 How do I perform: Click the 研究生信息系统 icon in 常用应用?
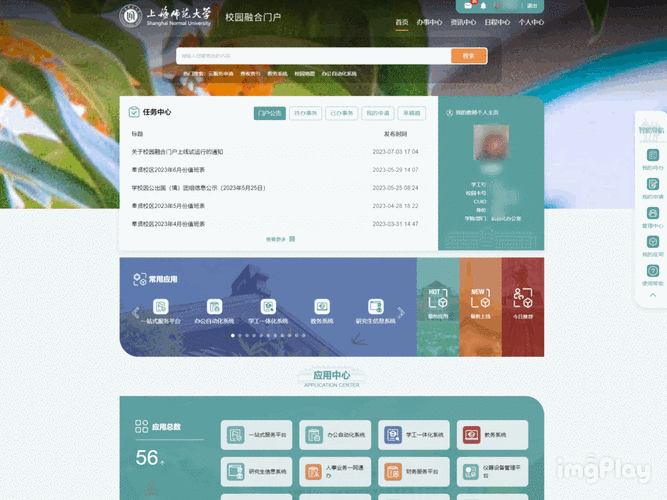(x=375, y=306)
